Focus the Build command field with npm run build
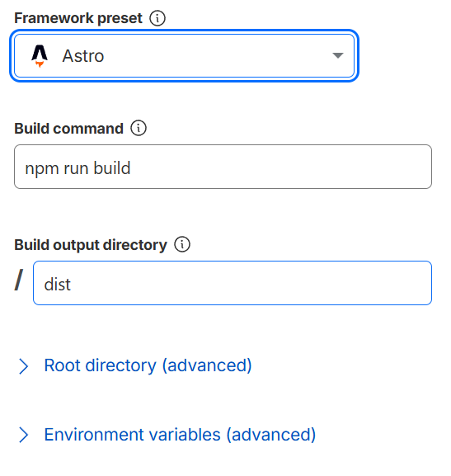Screen dimensions: 451x476 point(223,167)
